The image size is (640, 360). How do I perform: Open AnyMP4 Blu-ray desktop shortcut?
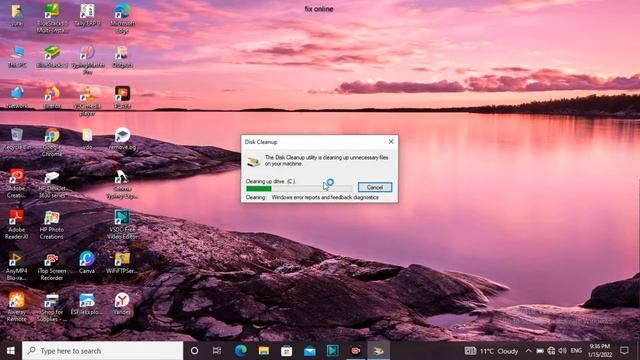[x=16, y=266]
